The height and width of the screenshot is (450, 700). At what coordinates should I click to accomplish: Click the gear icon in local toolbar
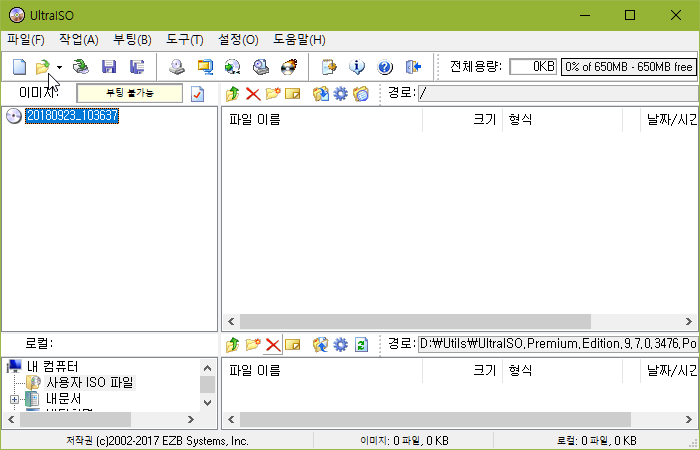click(x=341, y=345)
